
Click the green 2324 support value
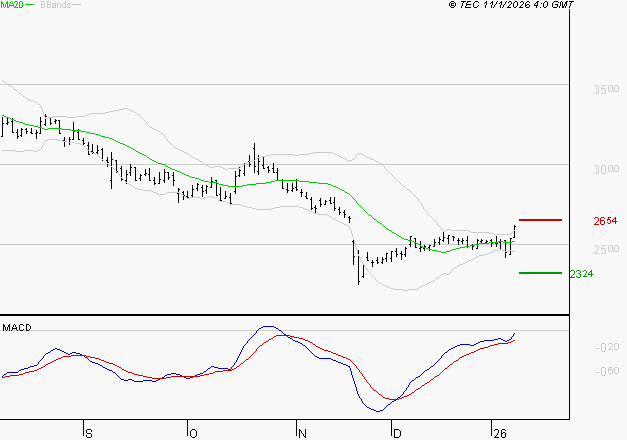pyautogui.click(x=581, y=274)
